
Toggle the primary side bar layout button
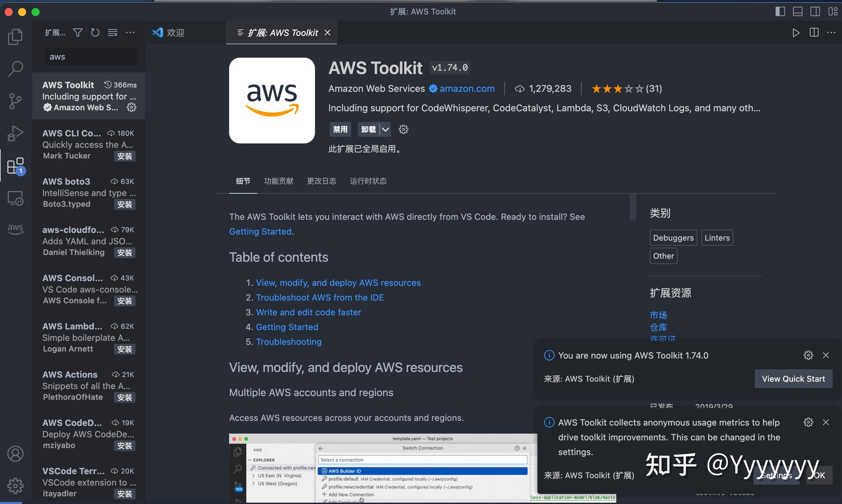(x=780, y=11)
